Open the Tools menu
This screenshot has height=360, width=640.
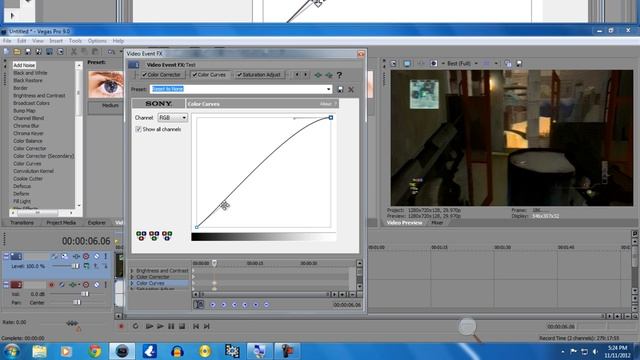[x=75, y=41]
